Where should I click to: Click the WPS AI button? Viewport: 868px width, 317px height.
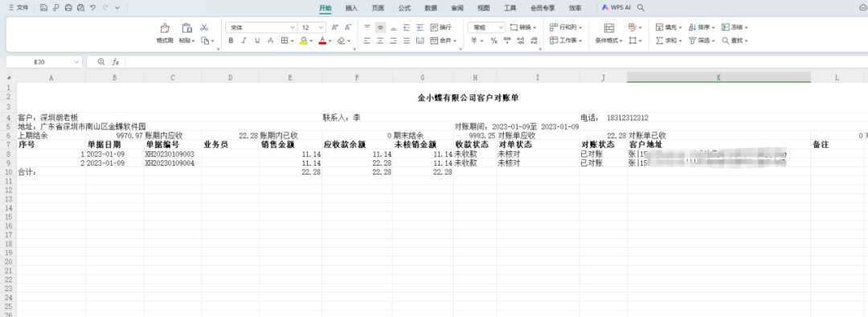pyautogui.click(x=616, y=8)
